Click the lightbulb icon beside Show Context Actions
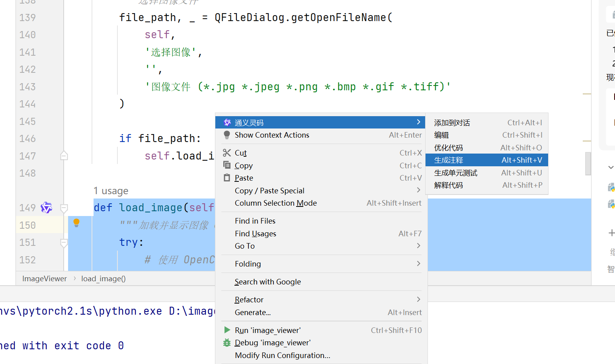Image resolution: width=615 pixels, height=364 pixels. click(227, 135)
